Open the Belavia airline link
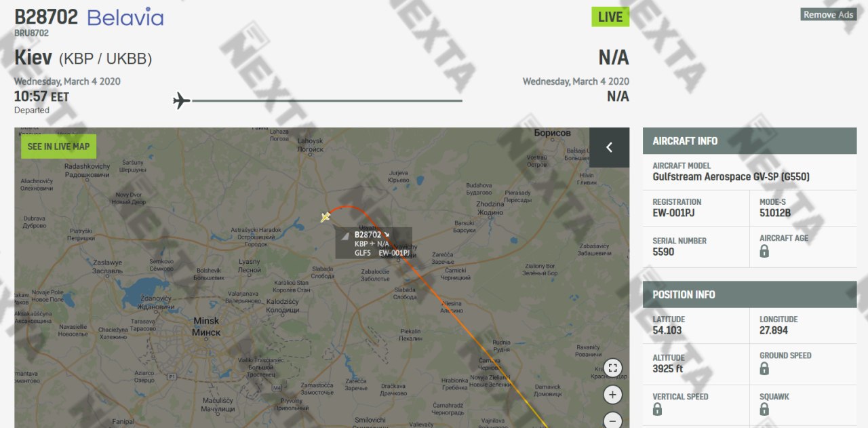Screen dimensions: 868x428 pyautogui.click(x=125, y=17)
